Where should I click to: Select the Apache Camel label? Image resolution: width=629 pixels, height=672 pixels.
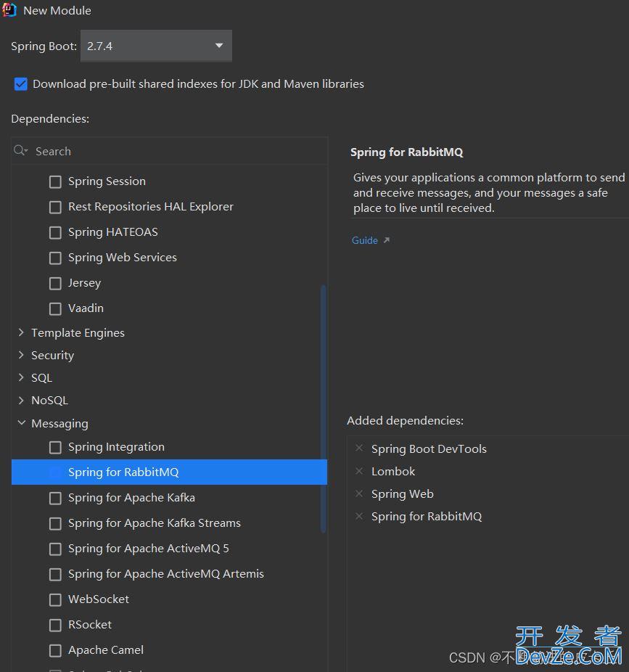click(106, 650)
